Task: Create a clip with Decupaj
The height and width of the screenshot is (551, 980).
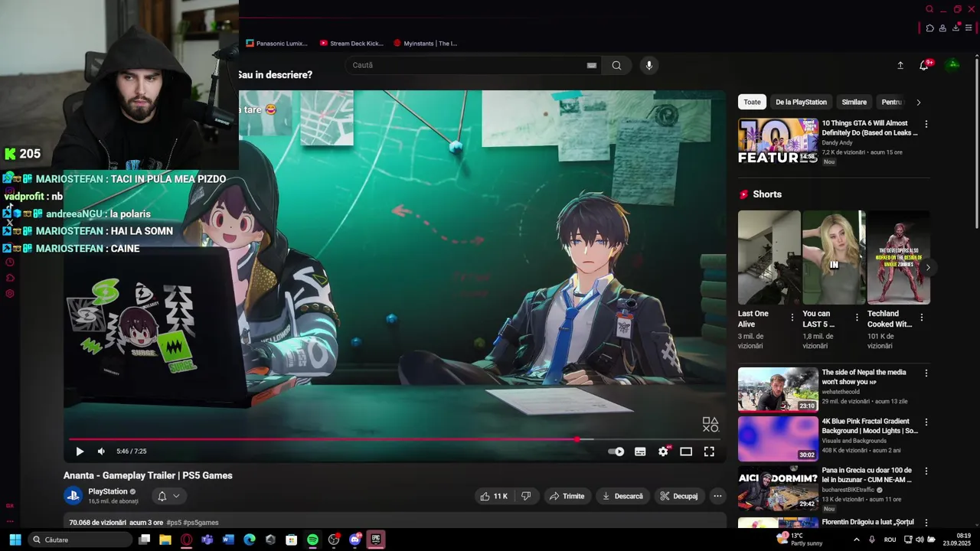Action: 679,496
